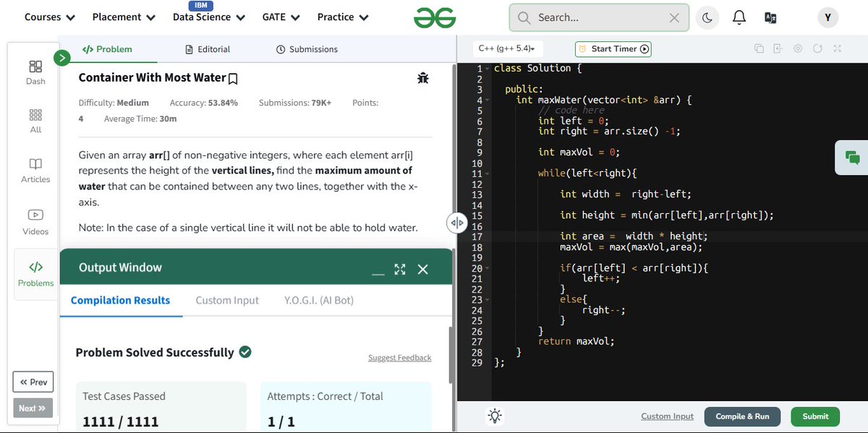Toggle the problem panel collapse arrow
Image resolution: width=868 pixels, height=433 pixels.
tap(456, 224)
